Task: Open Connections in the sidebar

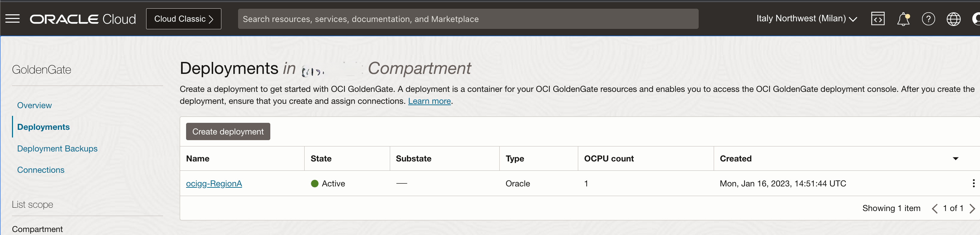Action: point(41,170)
